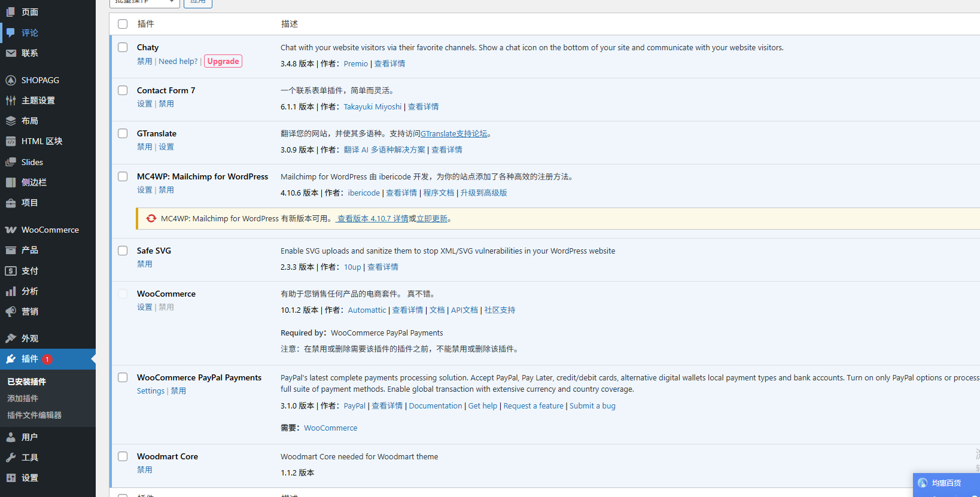Click the appearance 外观 paintbrush icon

11,339
